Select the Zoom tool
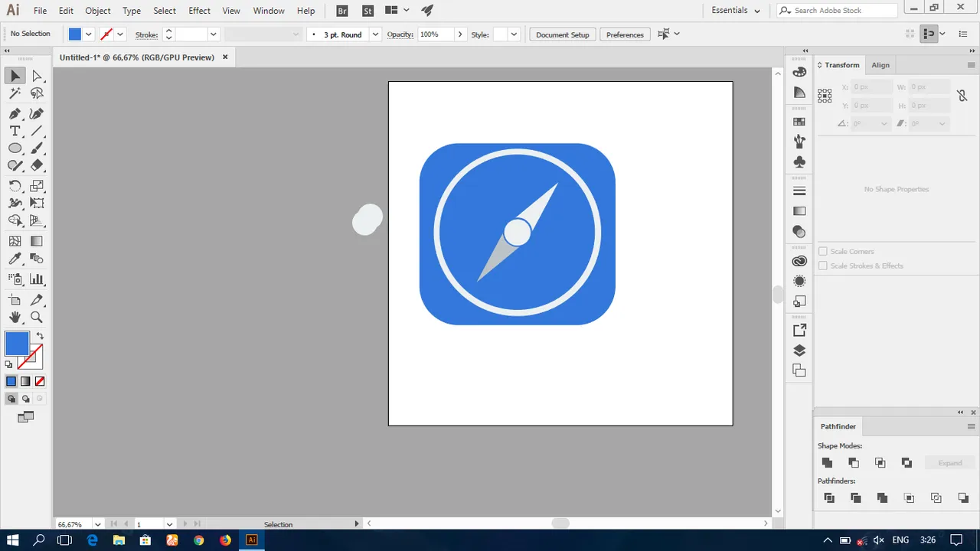Screen dimensions: 980x551 point(37,317)
